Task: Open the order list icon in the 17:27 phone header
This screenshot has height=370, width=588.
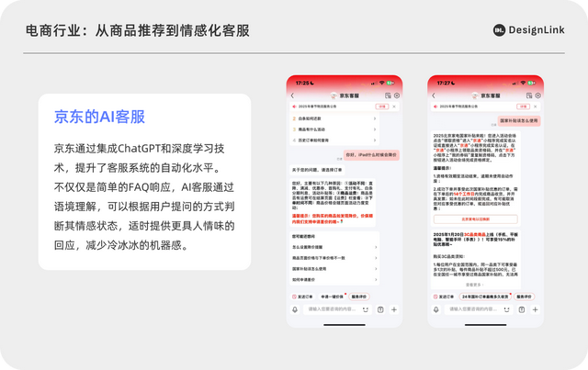Action: point(529,95)
